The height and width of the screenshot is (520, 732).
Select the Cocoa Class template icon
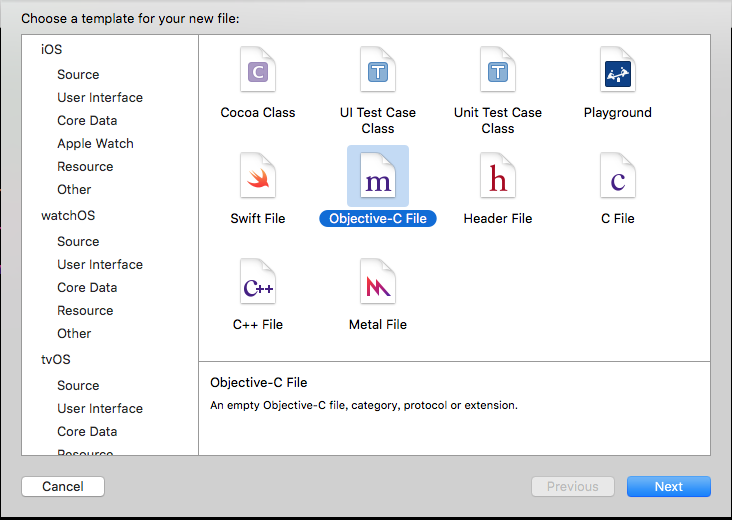coord(258,70)
